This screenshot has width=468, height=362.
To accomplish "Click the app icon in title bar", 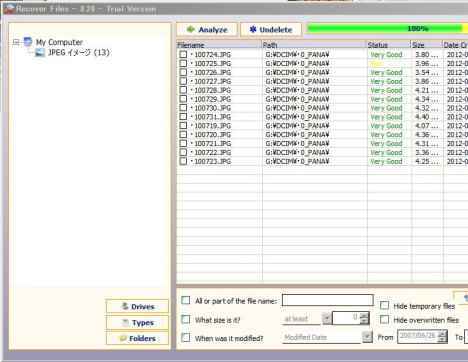I will pos(9,9).
